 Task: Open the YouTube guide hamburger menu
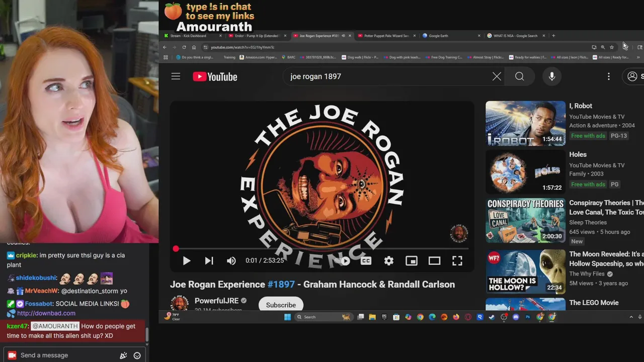point(176,76)
